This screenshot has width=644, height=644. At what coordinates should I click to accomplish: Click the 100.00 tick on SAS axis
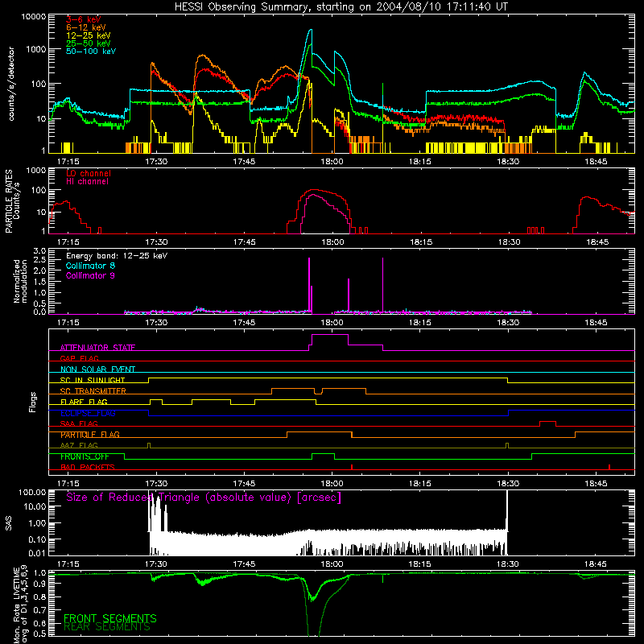click(x=32, y=492)
